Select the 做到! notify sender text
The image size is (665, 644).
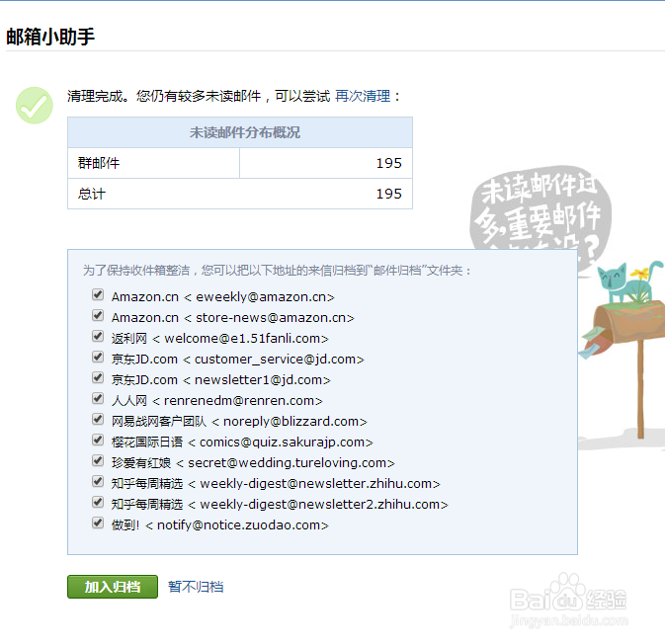coord(220,525)
